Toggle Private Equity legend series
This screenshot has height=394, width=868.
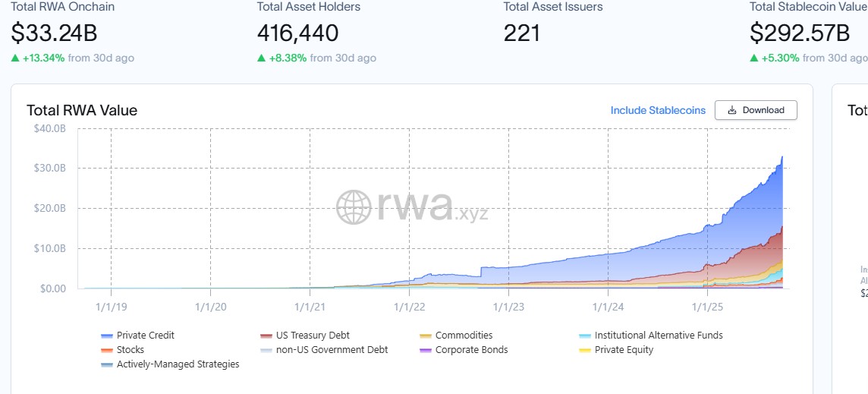point(624,350)
